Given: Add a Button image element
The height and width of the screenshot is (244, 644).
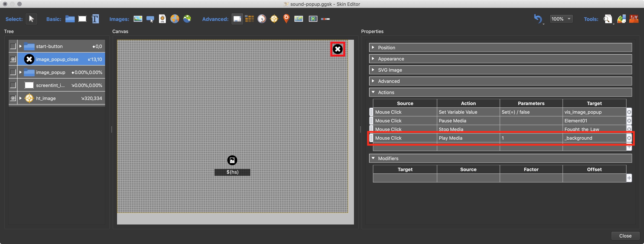Looking at the screenshot, I should click(150, 19).
